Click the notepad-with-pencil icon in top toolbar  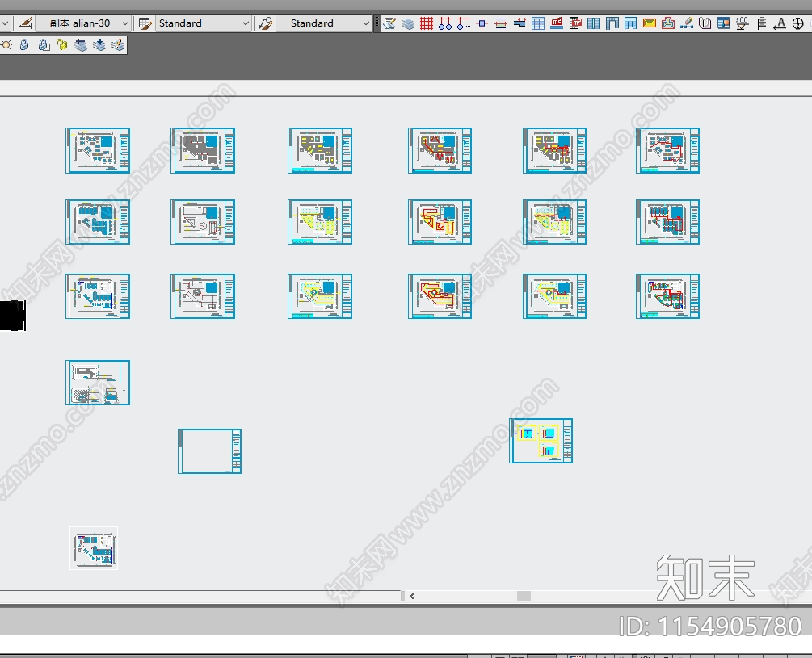tap(389, 23)
